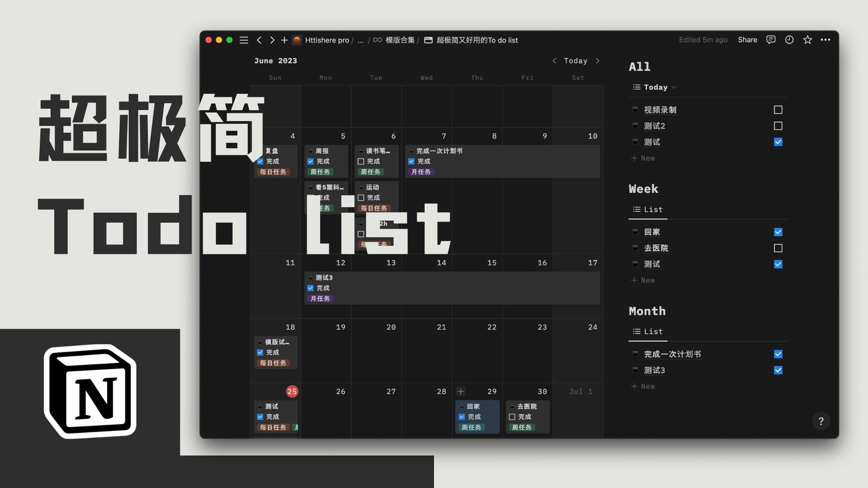Viewport: 868px width, 488px height.
Task: Open the three-dot page options menu
Action: pyautogui.click(x=826, y=40)
